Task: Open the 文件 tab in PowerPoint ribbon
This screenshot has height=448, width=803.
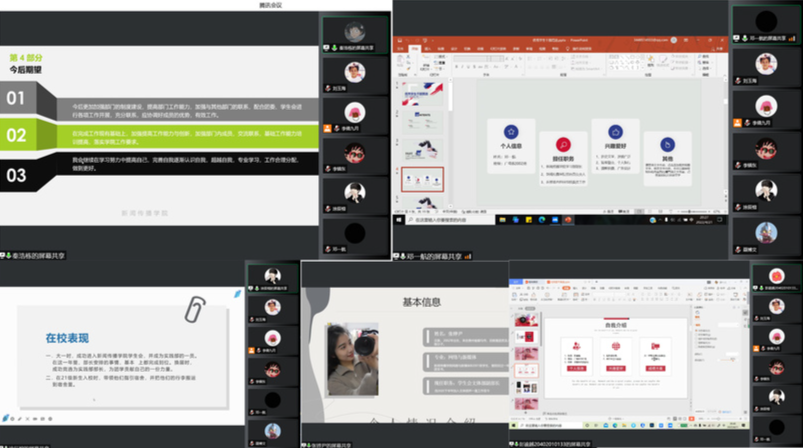Action: click(x=401, y=47)
